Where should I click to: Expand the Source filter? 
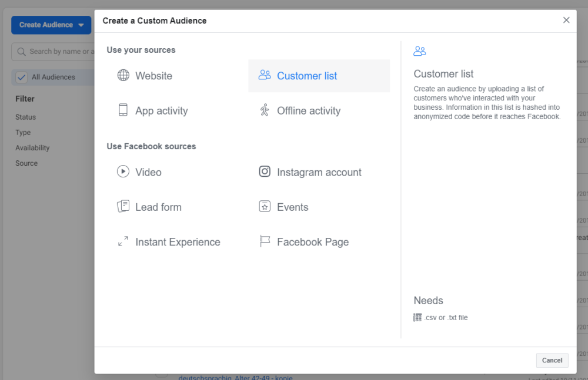(26, 163)
